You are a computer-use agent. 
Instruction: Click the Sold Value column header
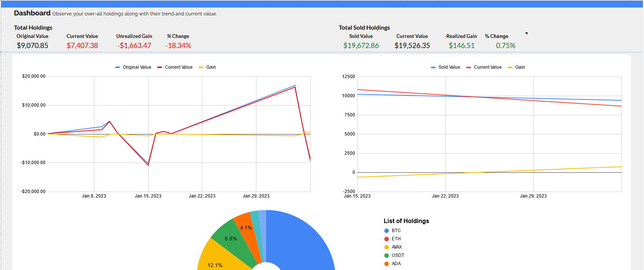coord(361,36)
